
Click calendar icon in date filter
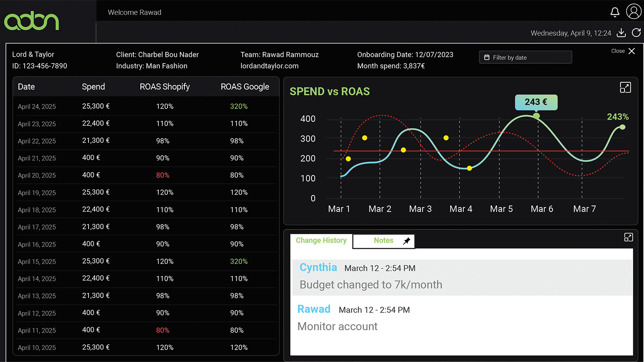click(x=487, y=58)
